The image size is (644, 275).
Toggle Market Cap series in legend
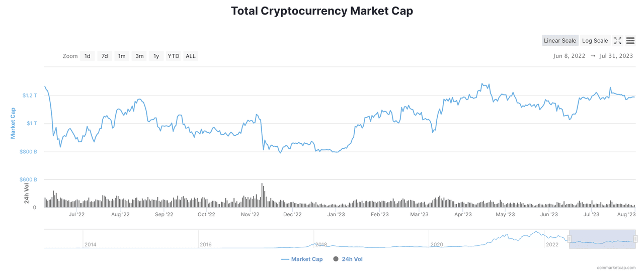pyautogui.click(x=302, y=259)
